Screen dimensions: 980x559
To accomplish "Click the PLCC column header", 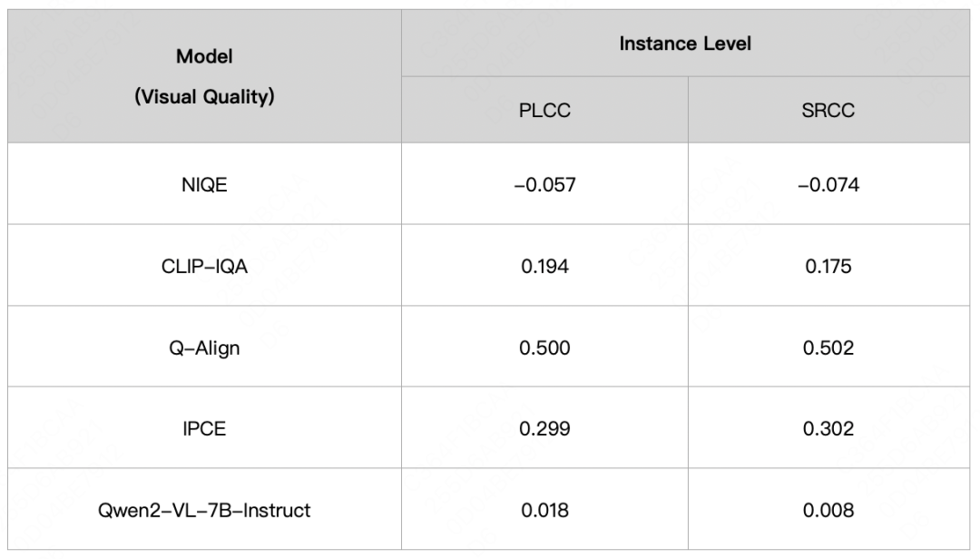I will 544,110.
